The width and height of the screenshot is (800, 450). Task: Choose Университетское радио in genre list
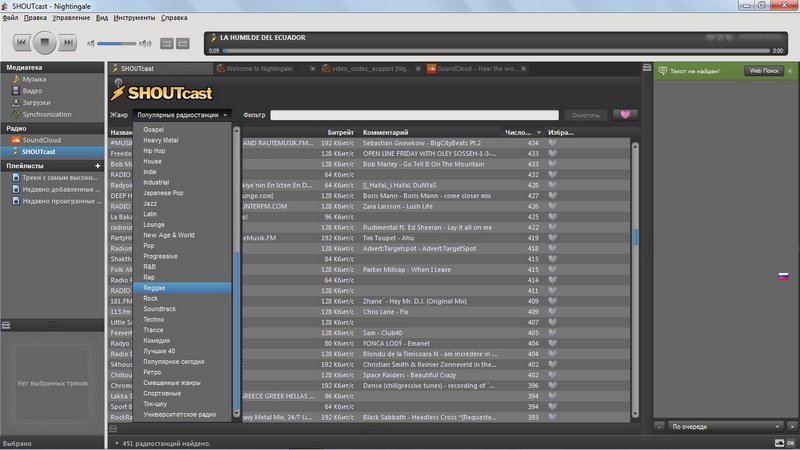(x=182, y=414)
